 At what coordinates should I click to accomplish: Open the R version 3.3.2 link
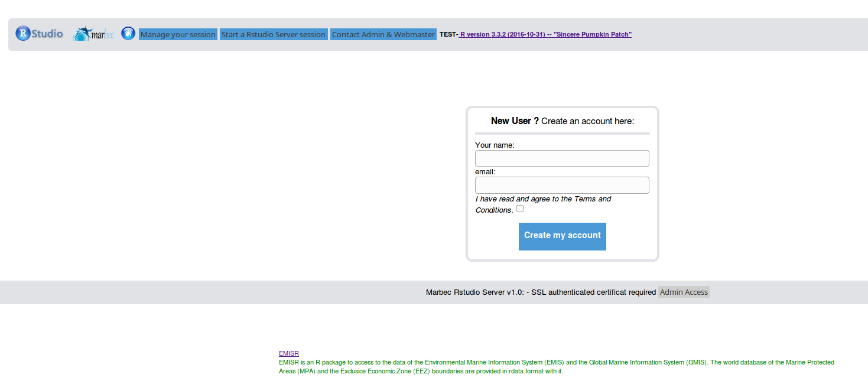pos(545,34)
